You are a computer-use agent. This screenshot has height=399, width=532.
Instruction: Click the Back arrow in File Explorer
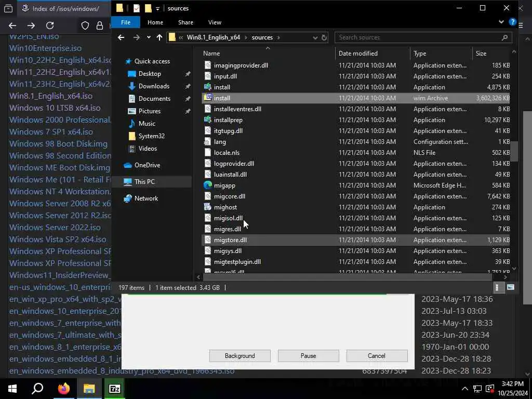121,37
